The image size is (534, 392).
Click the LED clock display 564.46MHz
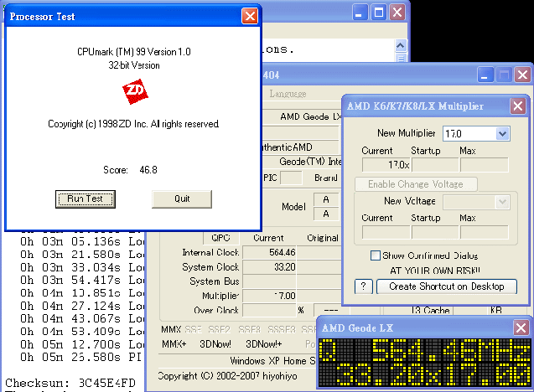pyautogui.click(x=425, y=350)
